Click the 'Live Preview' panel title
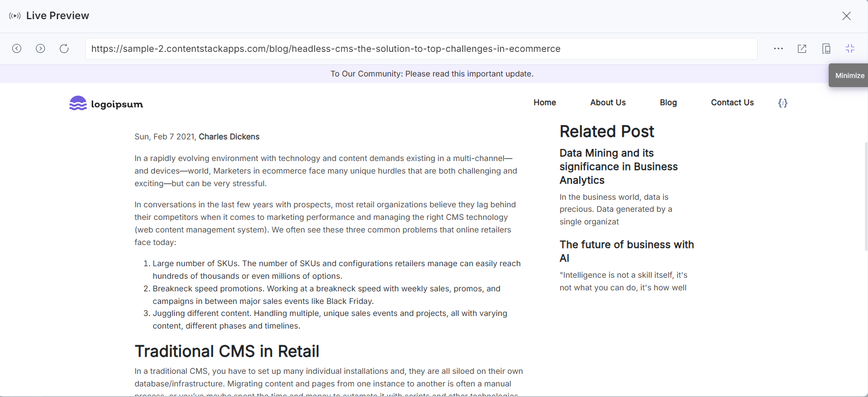This screenshot has height=397, width=868. 57,16
